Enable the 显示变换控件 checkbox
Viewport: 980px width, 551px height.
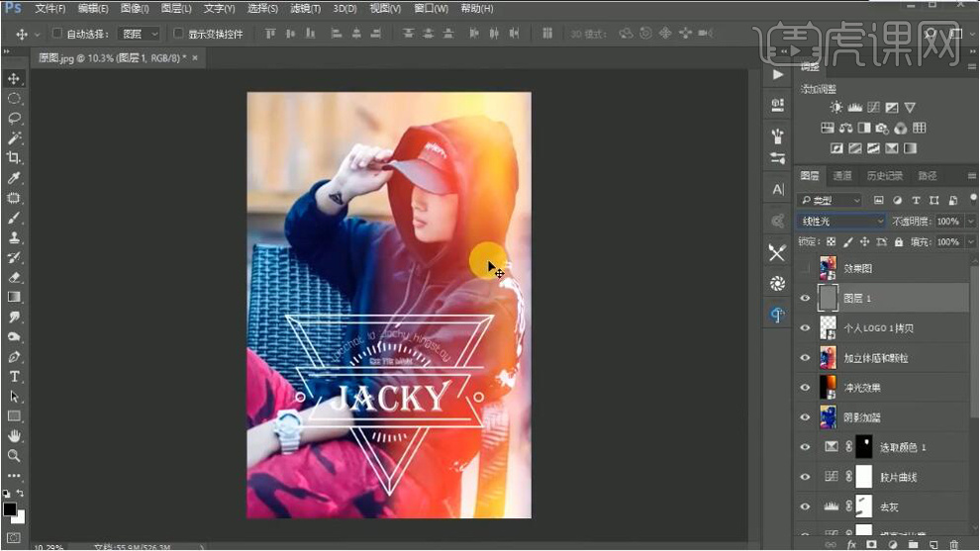[x=178, y=33]
